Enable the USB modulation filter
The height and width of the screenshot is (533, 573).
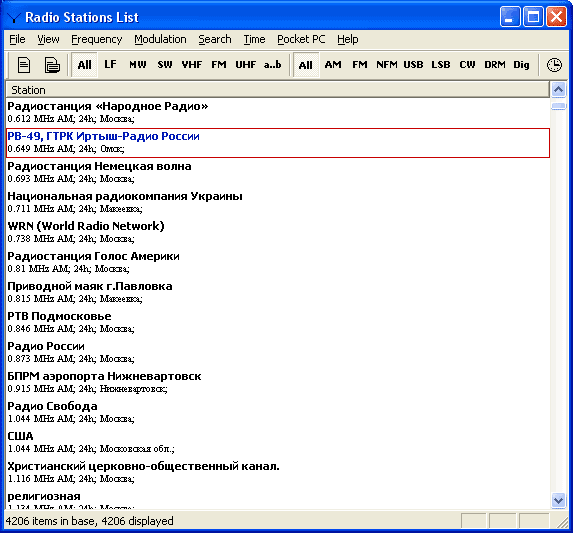413,65
